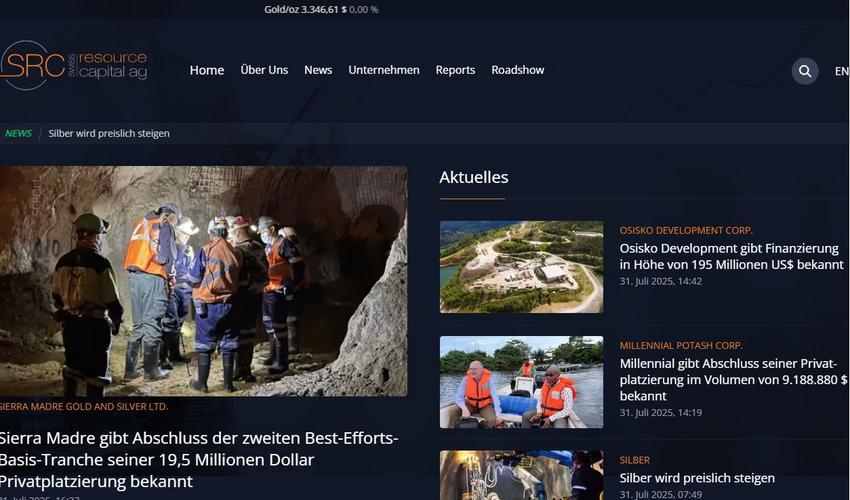Open Aktuelles headline Silber wird preislich steigen
Viewport: 850px width, 500px height.
[697, 478]
